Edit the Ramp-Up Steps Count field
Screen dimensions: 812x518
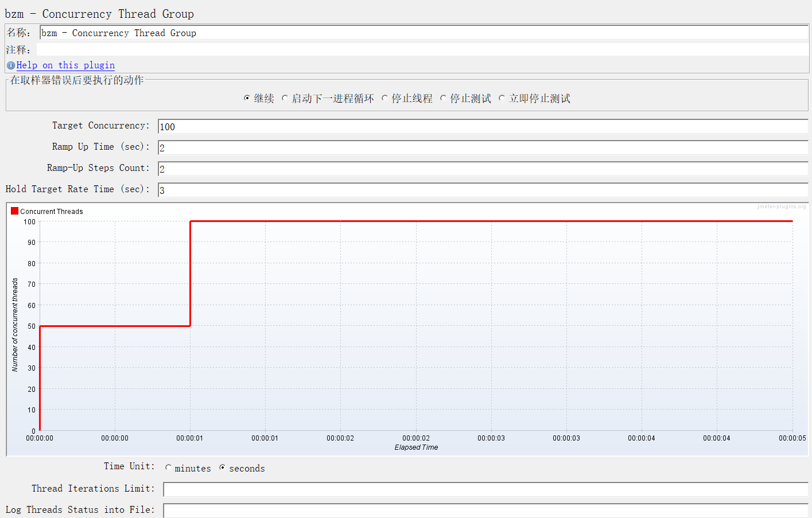pos(483,169)
